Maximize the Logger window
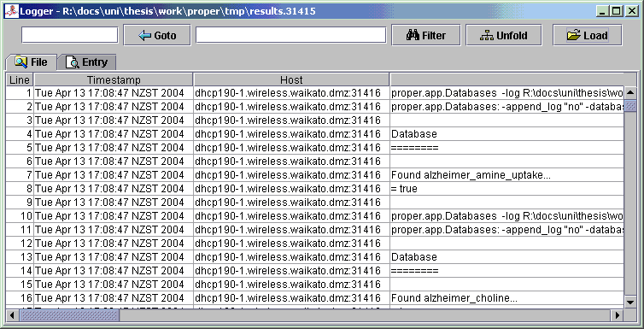This screenshot has height=329, width=644. click(x=617, y=11)
